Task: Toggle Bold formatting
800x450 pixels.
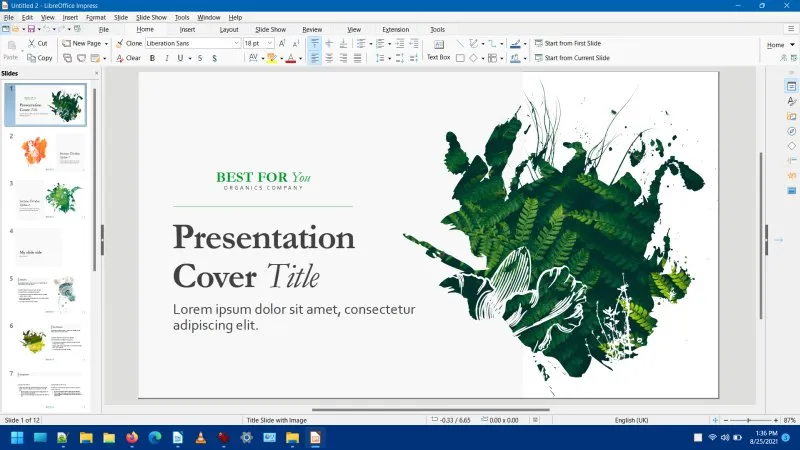Action: pos(152,58)
